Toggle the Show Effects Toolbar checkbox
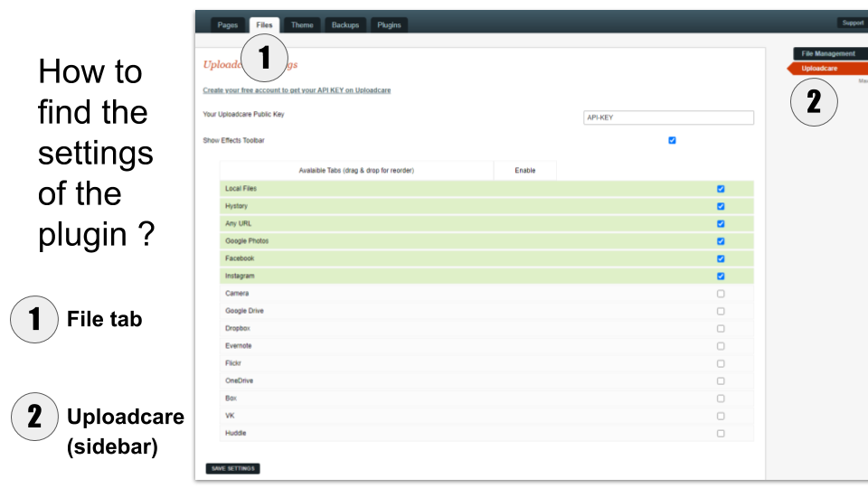This screenshot has height=488, width=868. point(672,141)
